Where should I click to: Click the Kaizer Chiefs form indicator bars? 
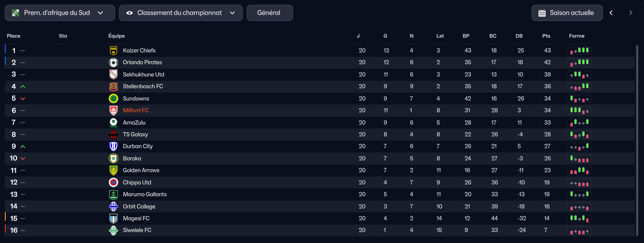tap(579, 51)
